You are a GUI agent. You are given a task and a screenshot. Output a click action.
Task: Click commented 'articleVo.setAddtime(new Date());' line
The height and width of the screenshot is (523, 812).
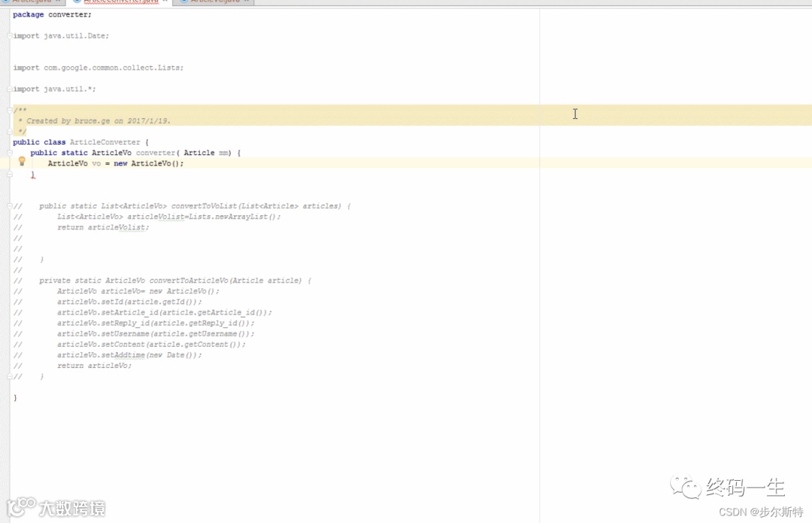[129, 355]
